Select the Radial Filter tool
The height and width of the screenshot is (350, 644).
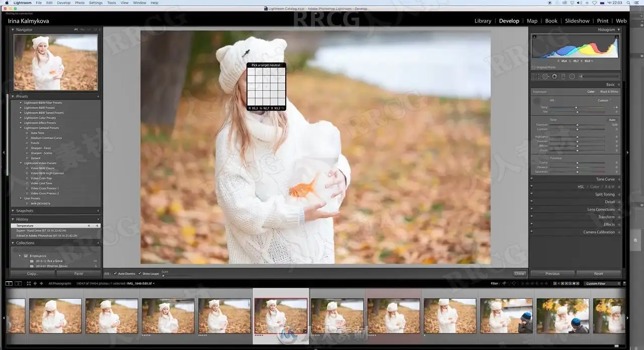click(572, 76)
